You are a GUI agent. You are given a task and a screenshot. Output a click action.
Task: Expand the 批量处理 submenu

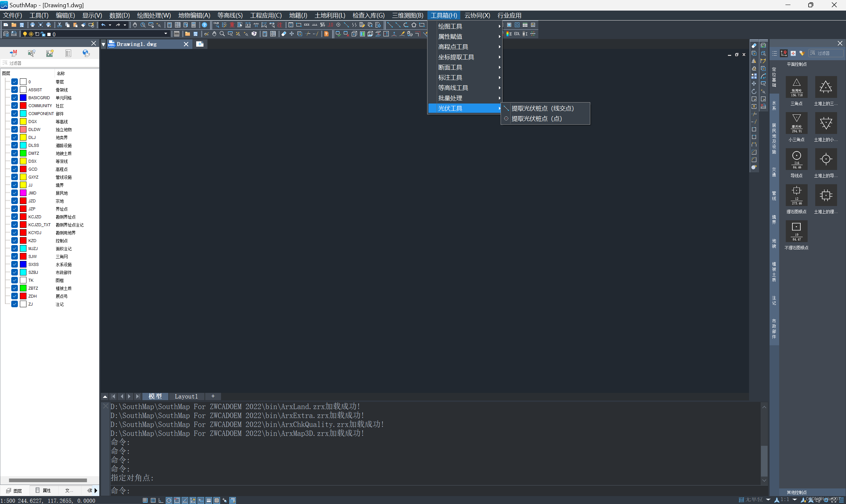click(465, 98)
